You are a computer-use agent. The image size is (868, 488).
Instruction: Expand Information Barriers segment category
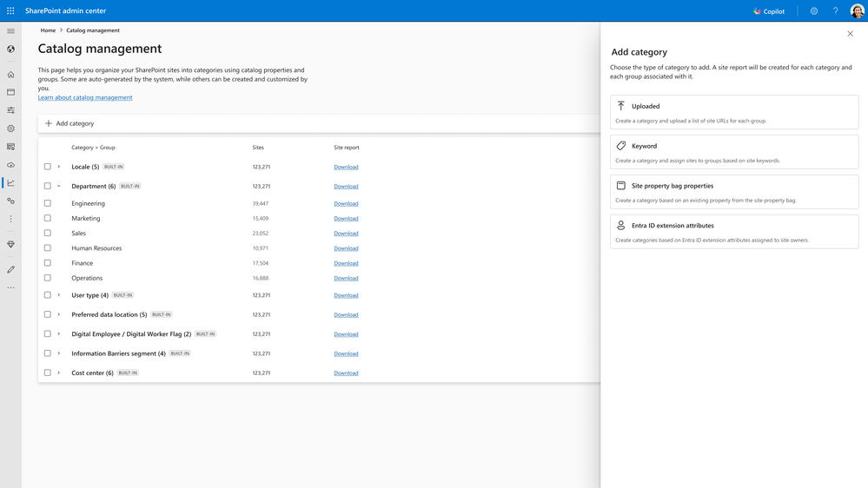tap(59, 353)
